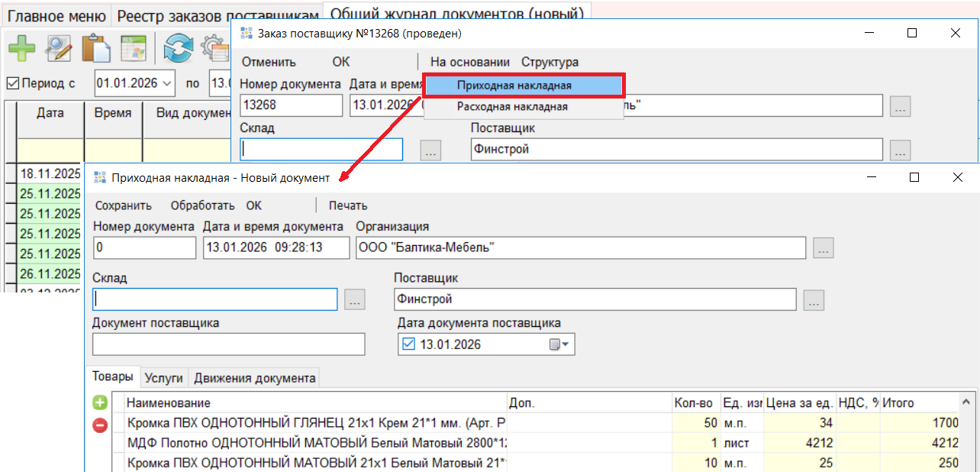Expand the 01.01.2026 period start dropdown

tap(167, 83)
